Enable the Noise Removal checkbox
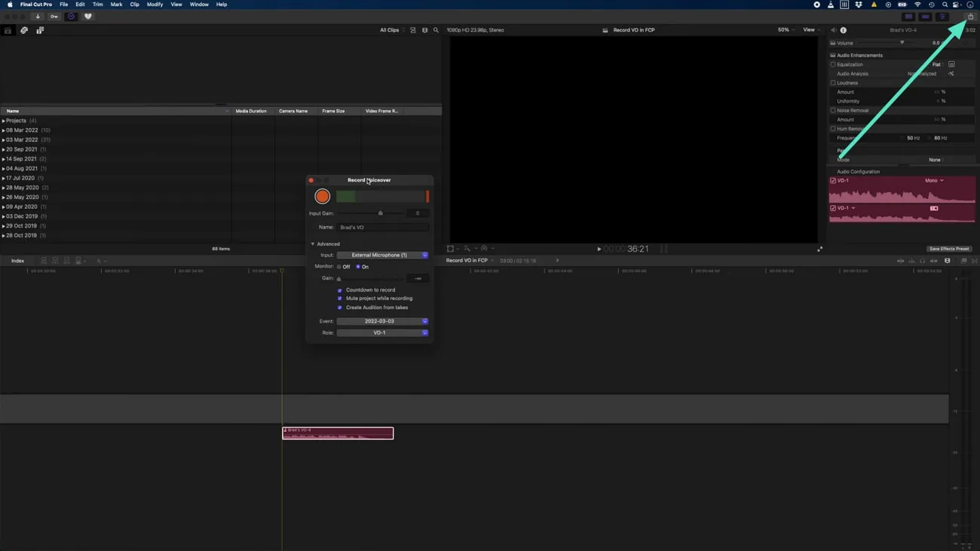Image resolution: width=980 pixels, height=551 pixels. tap(833, 110)
